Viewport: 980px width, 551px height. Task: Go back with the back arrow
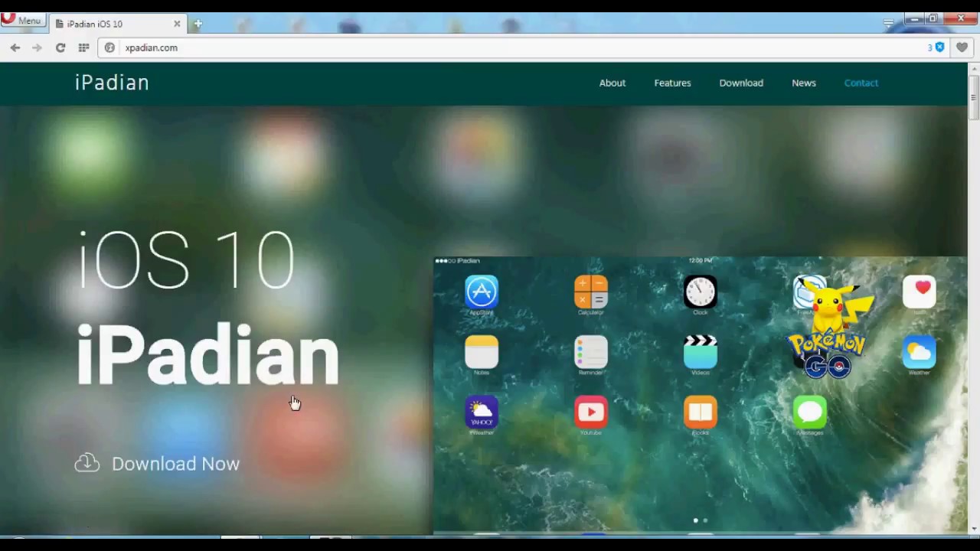(x=15, y=47)
